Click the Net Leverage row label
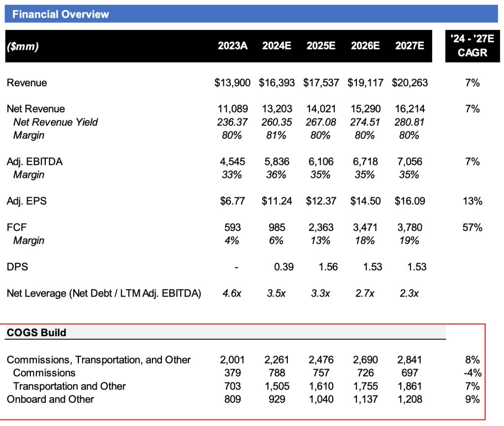This screenshot has height=426, width=504. tap(104, 294)
